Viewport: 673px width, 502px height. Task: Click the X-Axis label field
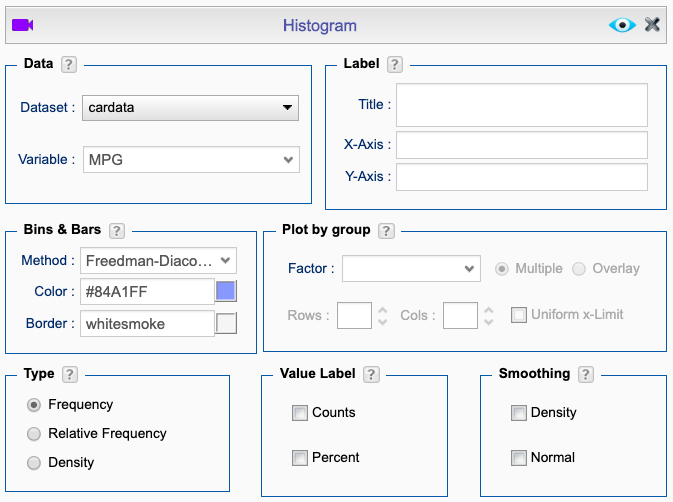click(x=521, y=145)
